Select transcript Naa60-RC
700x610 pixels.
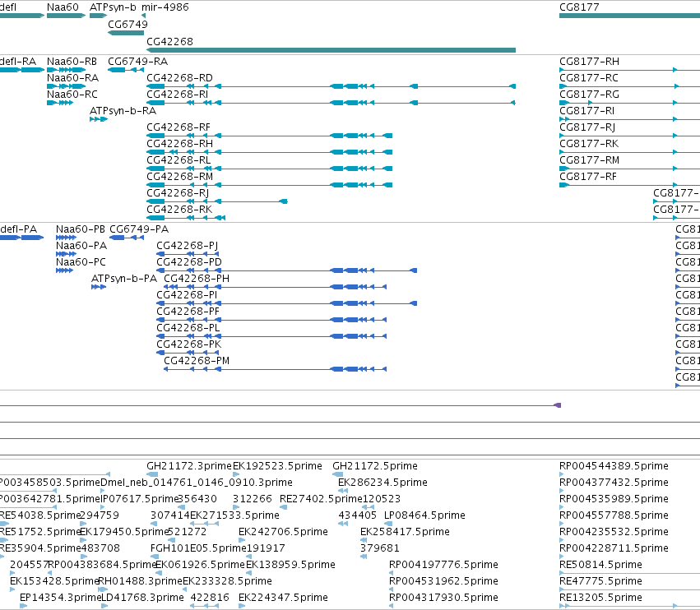tap(72, 95)
